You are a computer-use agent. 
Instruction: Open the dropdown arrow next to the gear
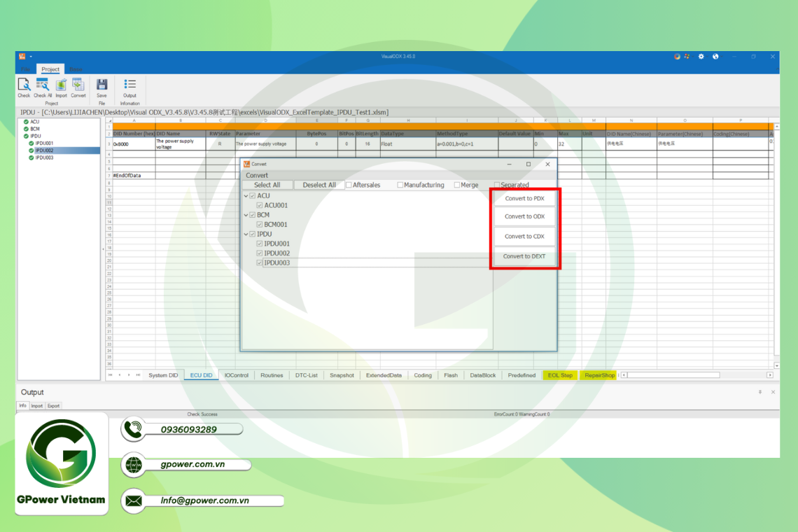click(706, 57)
